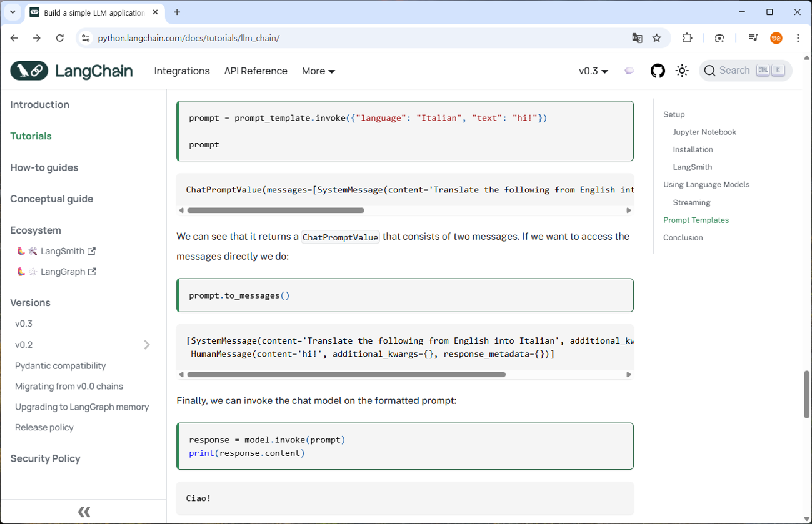Click the screenshot capture toolbar icon
Viewport: 812px width, 524px height.
(x=719, y=38)
